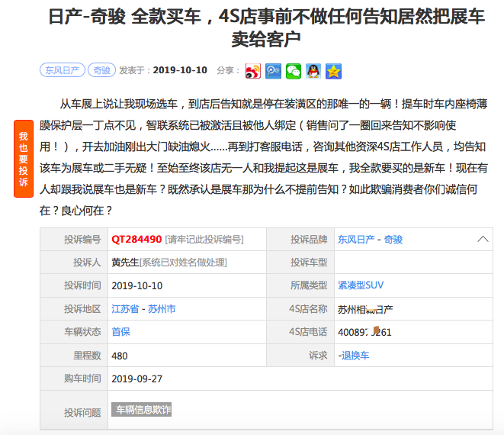Click the 车辆信息欺诈 issue tag

pyautogui.click(x=142, y=410)
